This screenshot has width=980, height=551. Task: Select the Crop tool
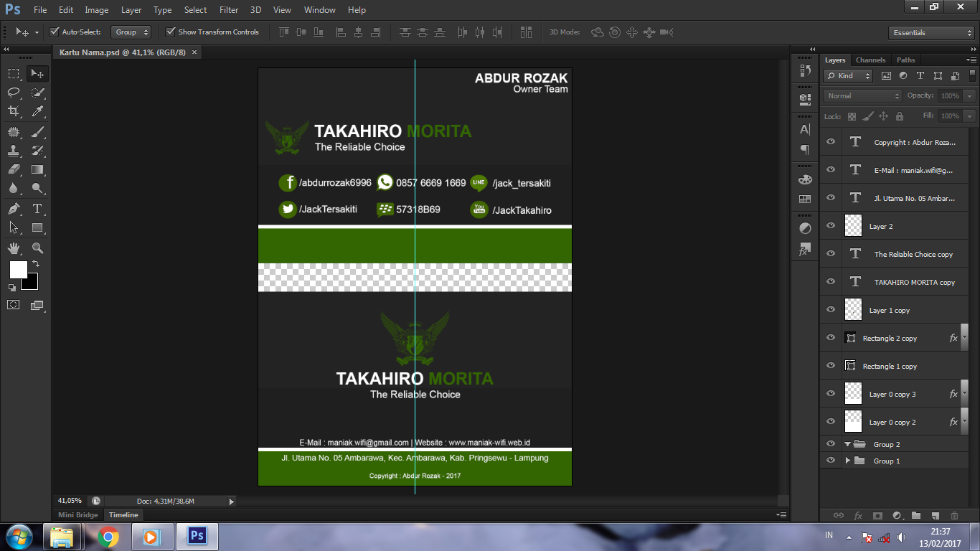[x=14, y=111]
